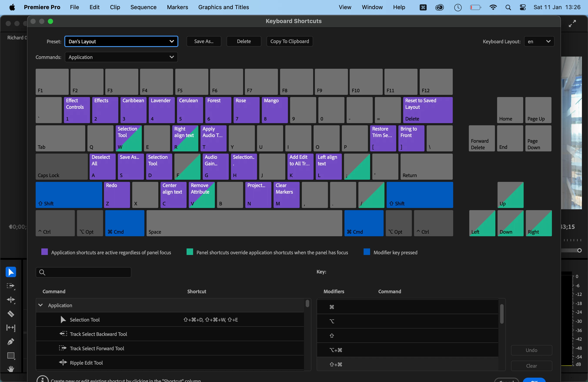Select the Track Select Forward tool icon
588x382 pixels.
pos(11,286)
